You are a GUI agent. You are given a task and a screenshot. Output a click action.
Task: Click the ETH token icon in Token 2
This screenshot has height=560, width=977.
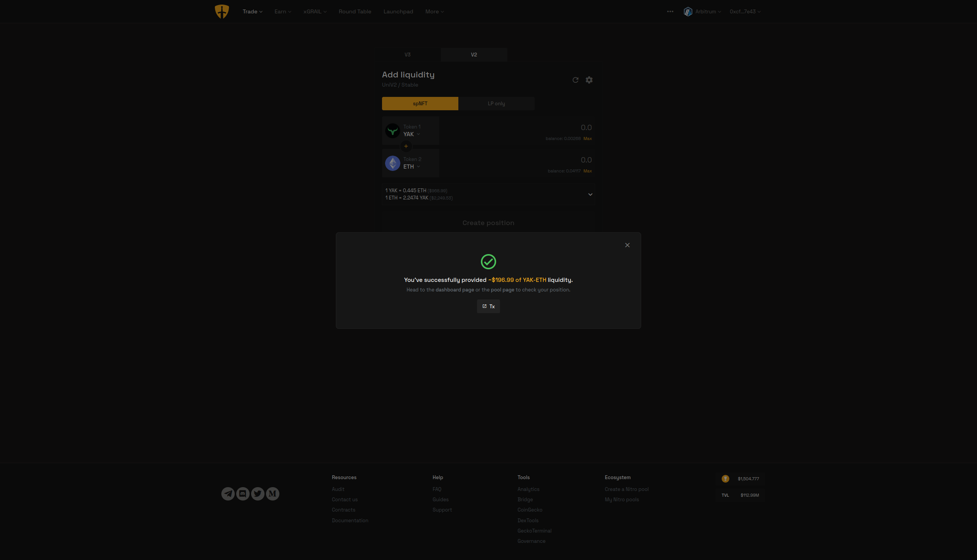pos(393,163)
